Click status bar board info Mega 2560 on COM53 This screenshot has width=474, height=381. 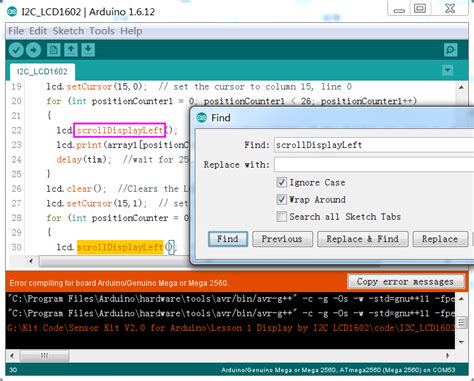tap(338, 370)
